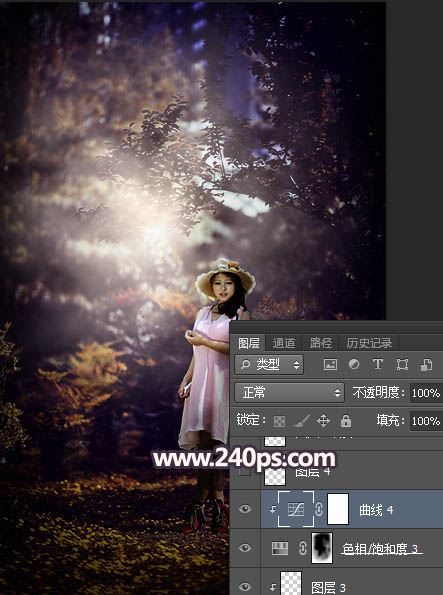Click the smart object filter icon
The image size is (443, 595).
coord(426,365)
